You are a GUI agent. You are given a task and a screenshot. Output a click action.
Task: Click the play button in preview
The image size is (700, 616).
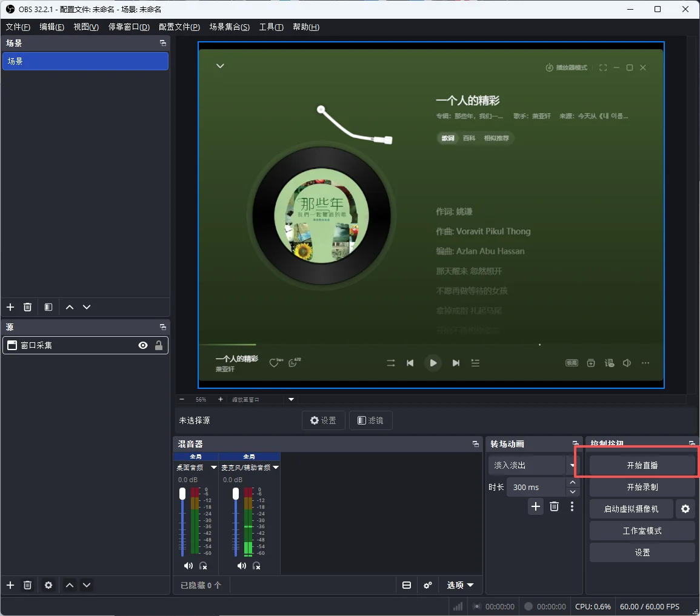[433, 363]
